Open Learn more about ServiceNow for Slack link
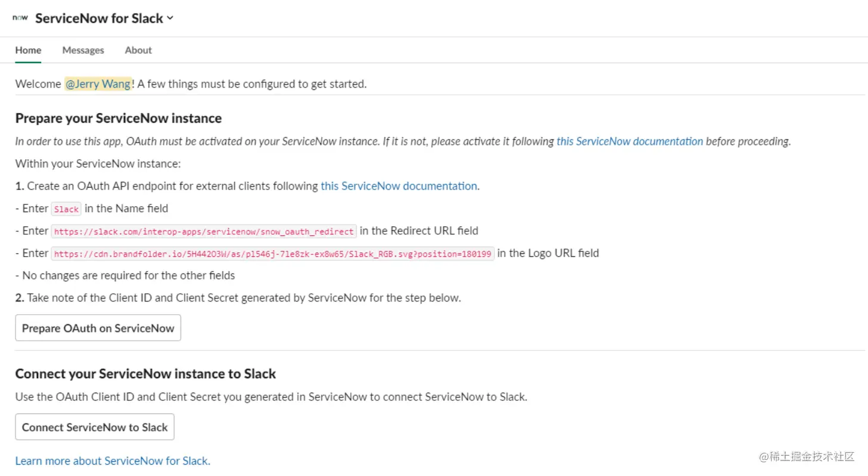 point(113,461)
